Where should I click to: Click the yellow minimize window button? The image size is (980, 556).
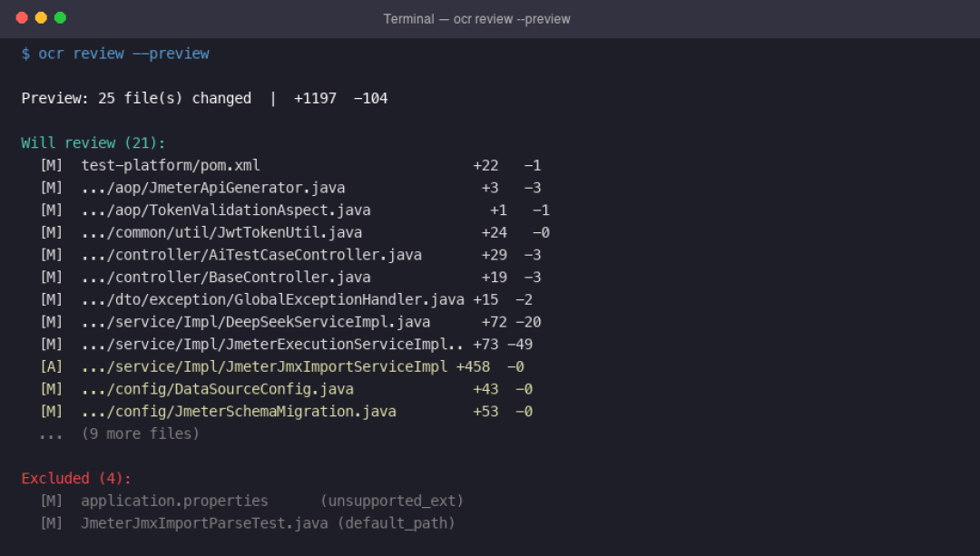click(41, 17)
